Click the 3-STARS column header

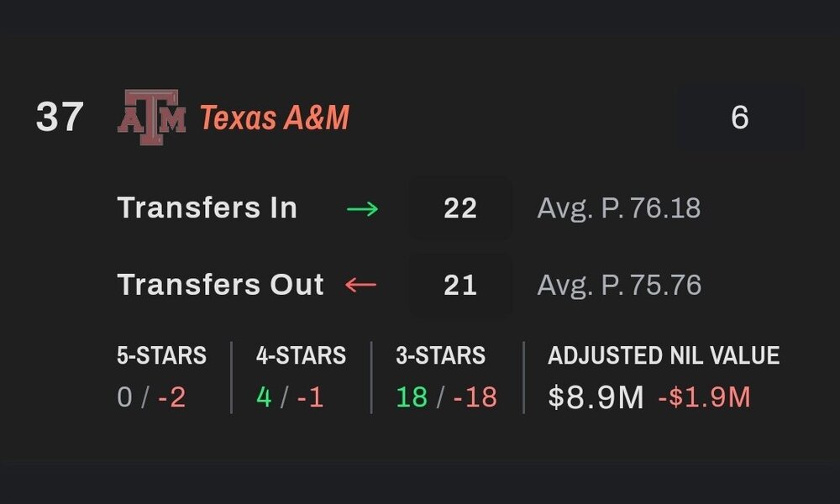(440, 356)
